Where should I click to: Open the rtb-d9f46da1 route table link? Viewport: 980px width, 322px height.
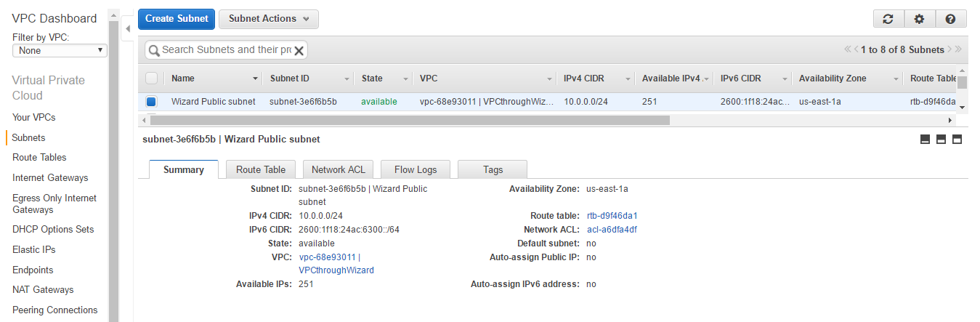(612, 216)
